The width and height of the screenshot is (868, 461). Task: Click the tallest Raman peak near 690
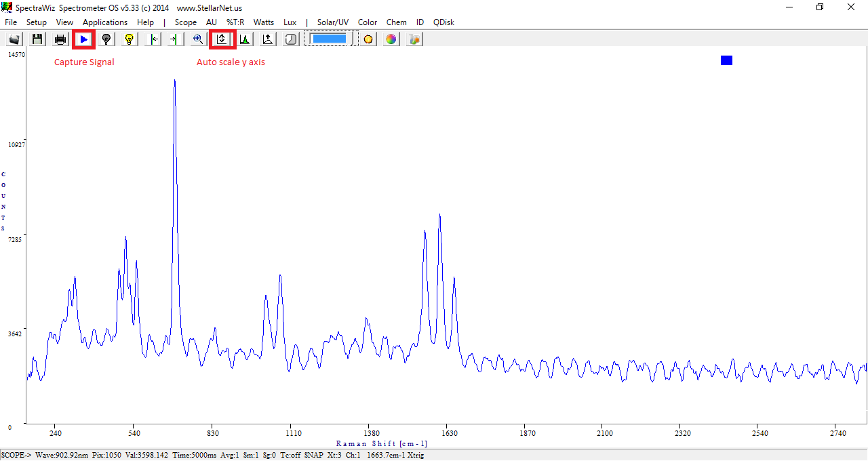(x=175, y=81)
